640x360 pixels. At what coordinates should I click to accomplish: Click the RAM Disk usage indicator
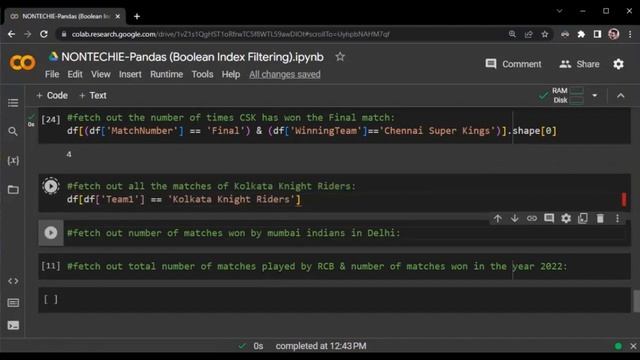pyautogui.click(x=568, y=96)
